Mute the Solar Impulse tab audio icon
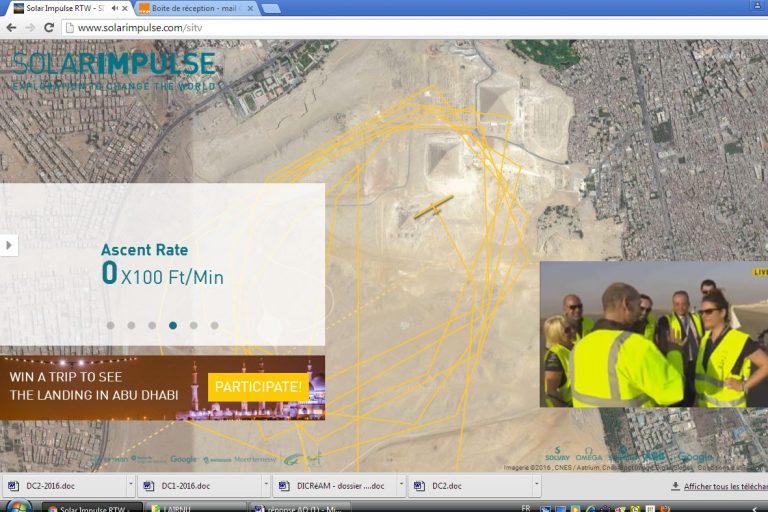 [x=113, y=8]
